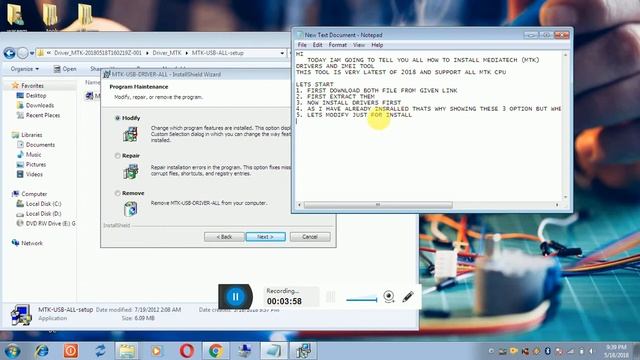The height and width of the screenshot is (360, 640).
Task: Select Computer in the navigation pane
Action: pos(34,194)
